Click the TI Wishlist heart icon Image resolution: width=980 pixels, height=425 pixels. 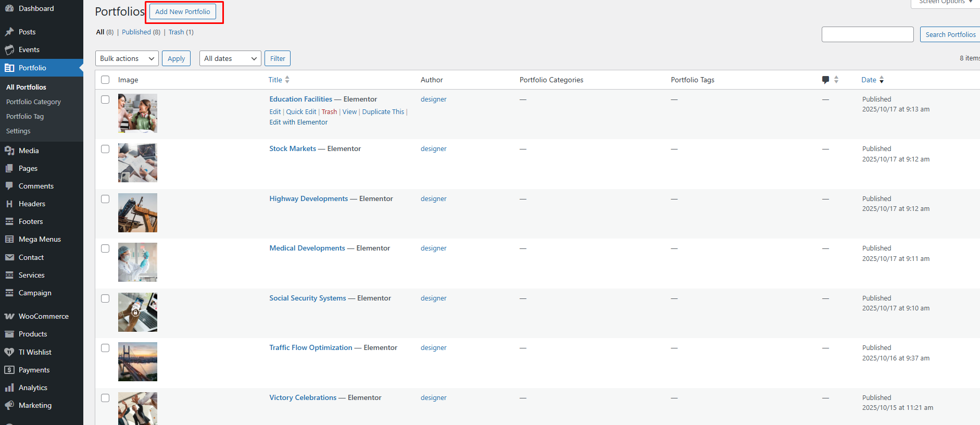(9, 352)
